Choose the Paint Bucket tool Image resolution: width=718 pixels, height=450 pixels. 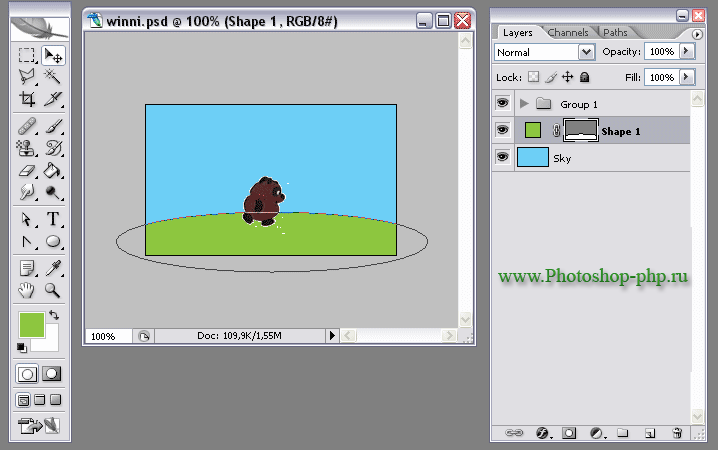[53, 170]
